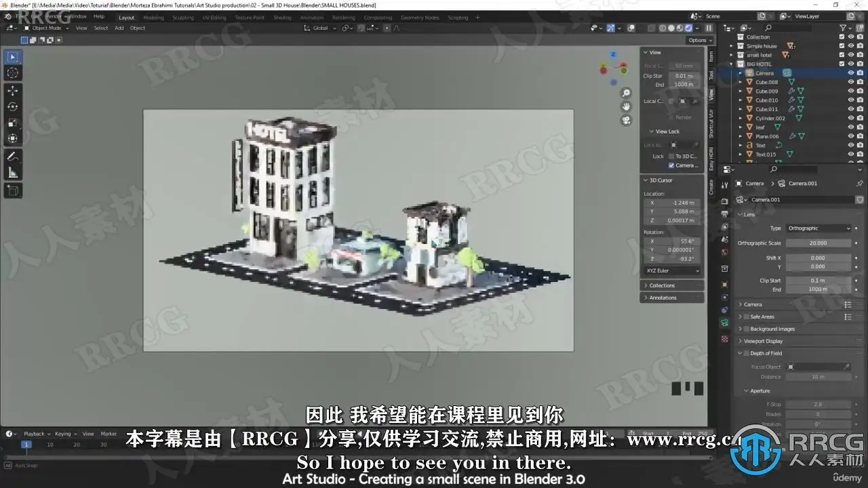Toggle Camera to View lock checkbox
The image size is (868, 488).
tap(671, 165)
